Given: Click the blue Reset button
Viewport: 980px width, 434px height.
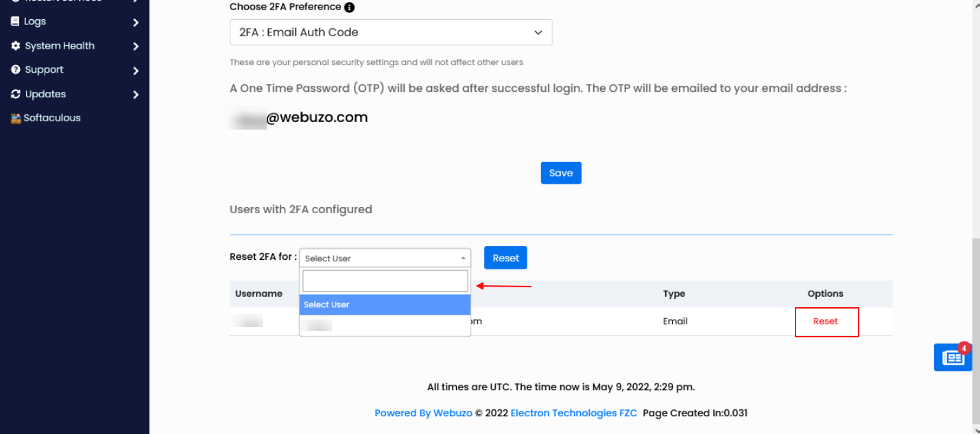Looking at the screenshot, I should coord(505,258).
